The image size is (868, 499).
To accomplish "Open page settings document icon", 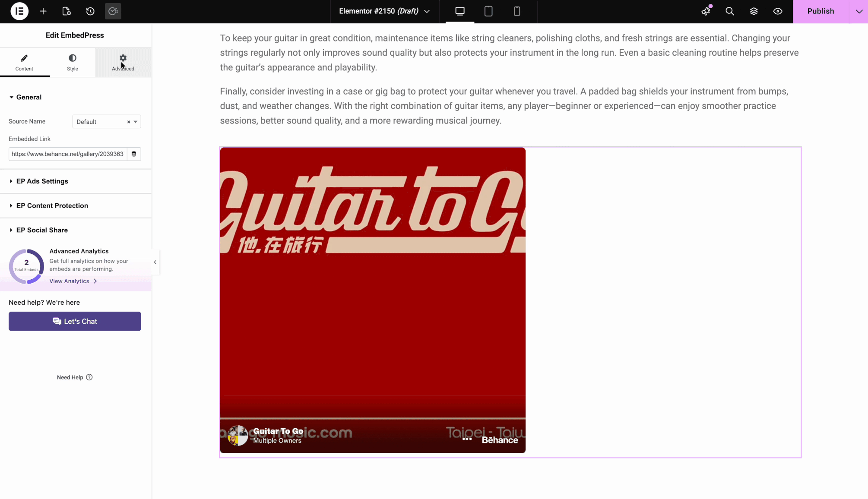I will [x=67, y=11].
